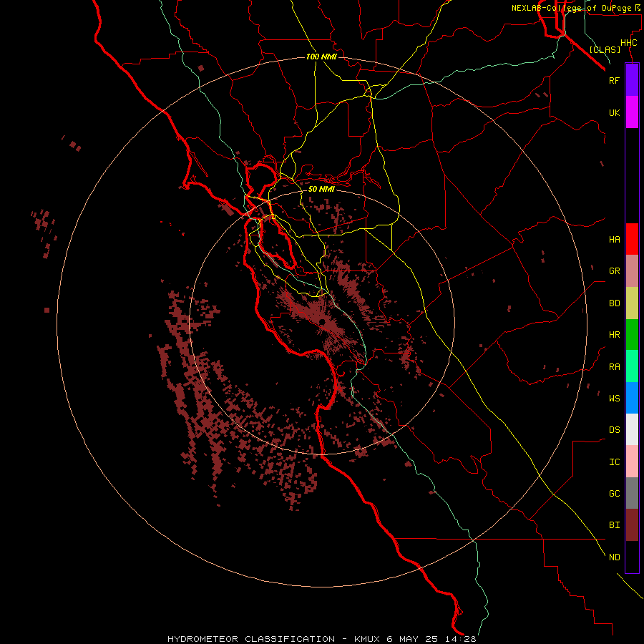
Task: Click the 100 NMI range ring label
Action: coord(321,57)
